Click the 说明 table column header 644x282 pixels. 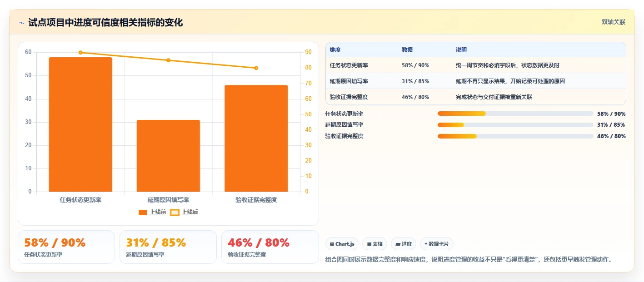click(x=461, y=50)
